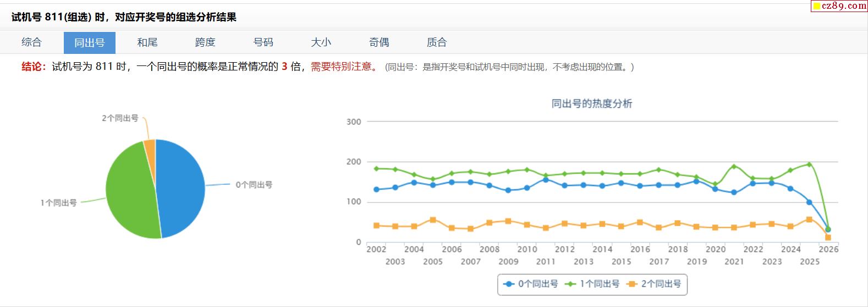The width and height of the screenshot is (868, 307).
Task: Click the 同出号的热度分析 chart title
Action: point(592,103)
